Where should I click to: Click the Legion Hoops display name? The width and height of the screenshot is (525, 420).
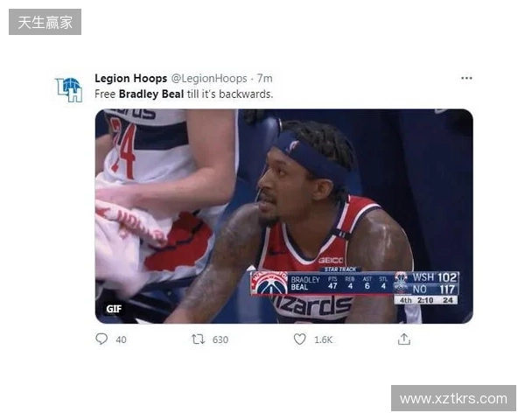pos(130,79)
